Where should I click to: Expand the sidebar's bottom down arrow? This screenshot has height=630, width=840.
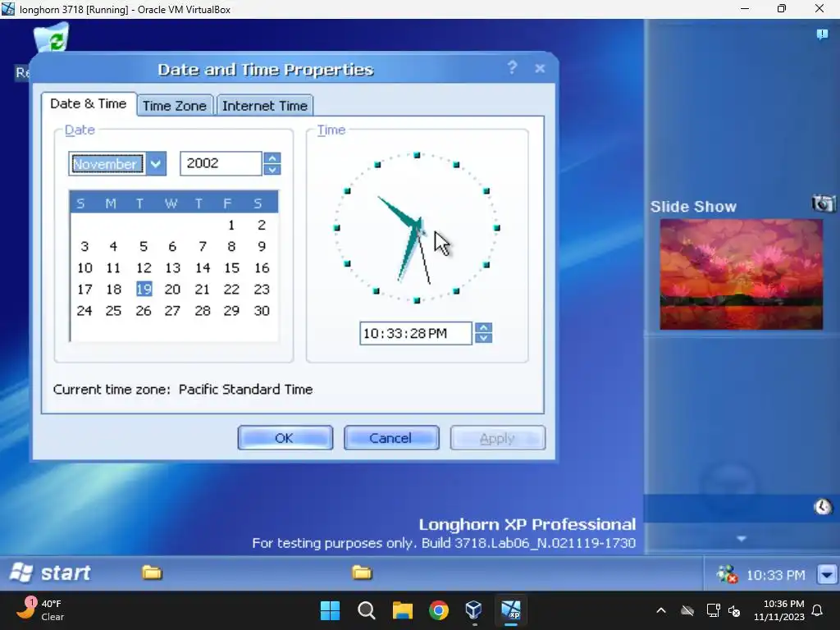click(x=742, y=538)
